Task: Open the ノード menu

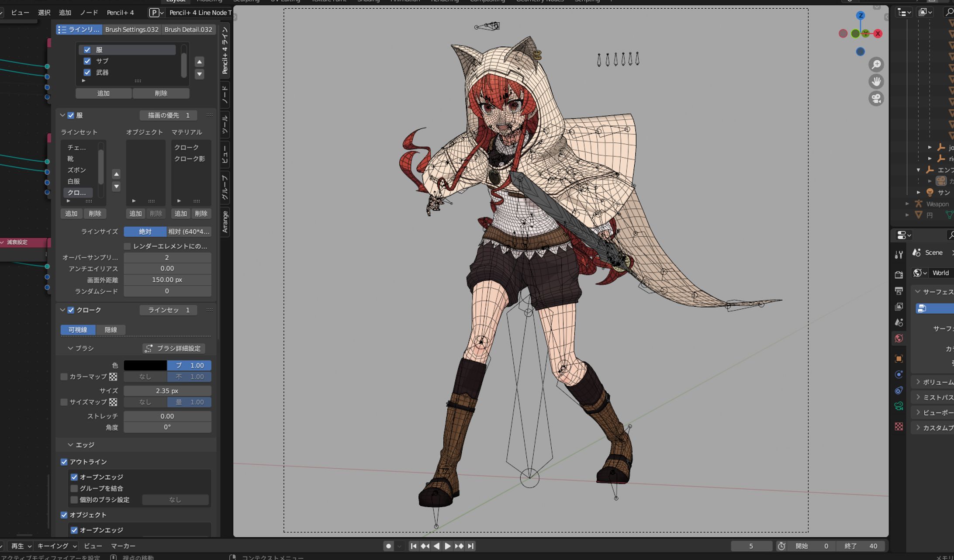Action: [x=89, y=13]
